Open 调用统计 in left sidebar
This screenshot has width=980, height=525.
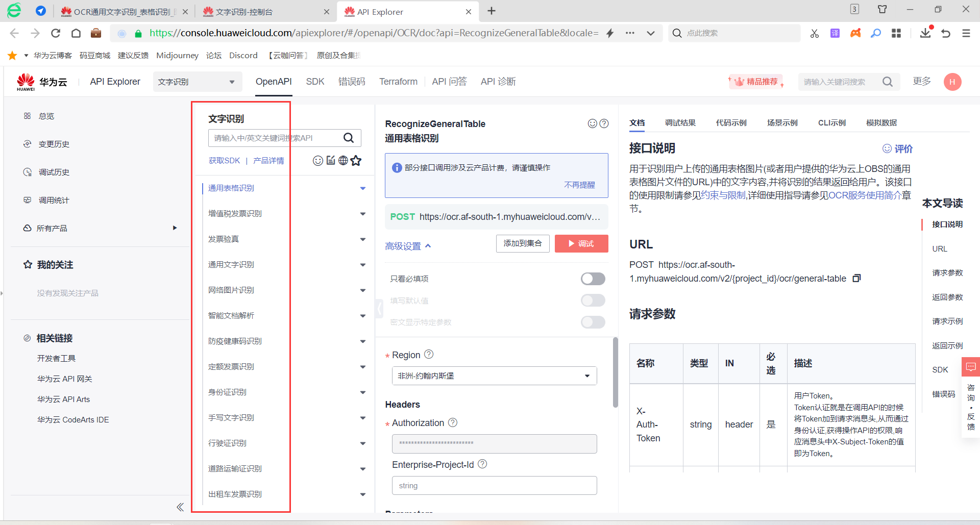54,200
